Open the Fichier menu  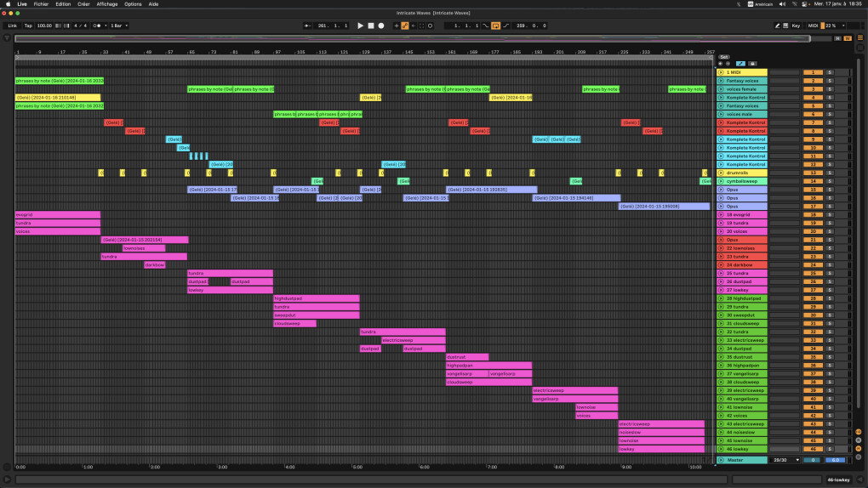pos(41,3)
